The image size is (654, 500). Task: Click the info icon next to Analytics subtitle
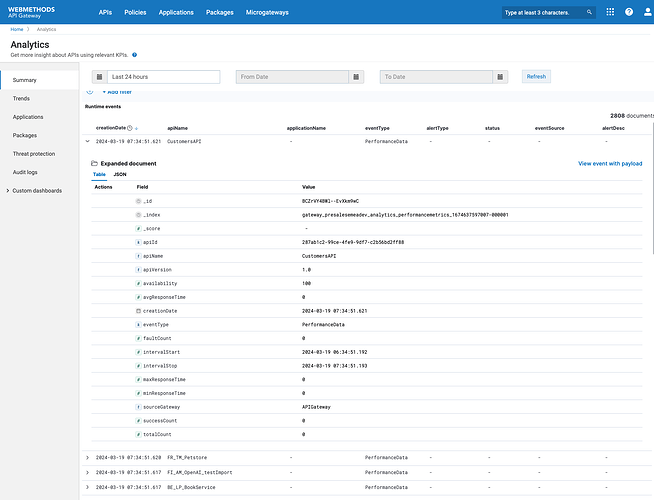pyautogui.click(x=134, y=55)
